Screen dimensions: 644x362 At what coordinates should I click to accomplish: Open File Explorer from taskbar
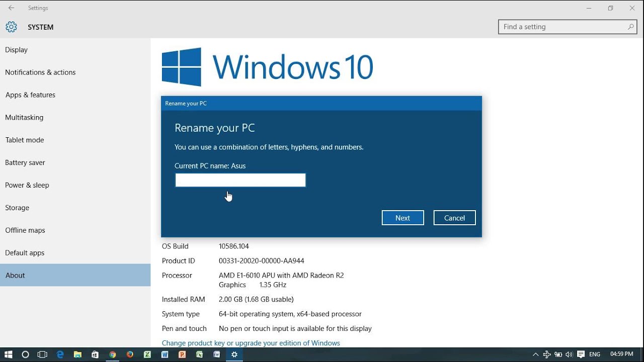click(x=77, y=354)
